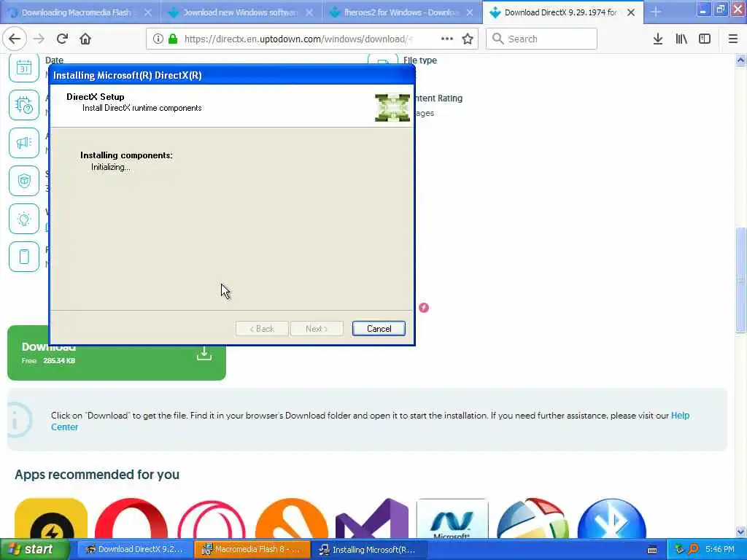Click the phone device icon
The image size is (747, 560).
24,257
